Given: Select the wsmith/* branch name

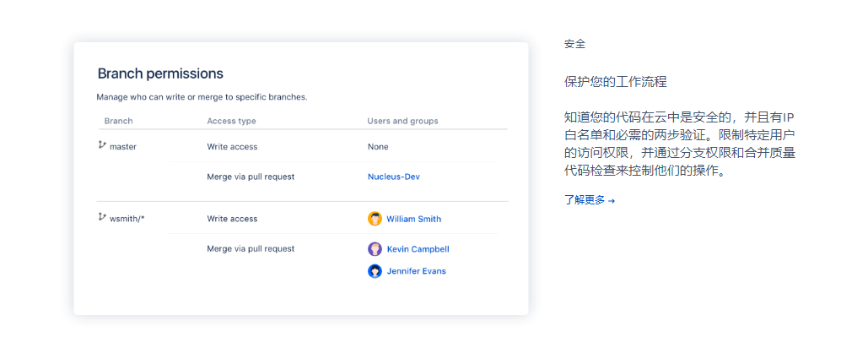Looking at the screenshot, I should point(127,218).
